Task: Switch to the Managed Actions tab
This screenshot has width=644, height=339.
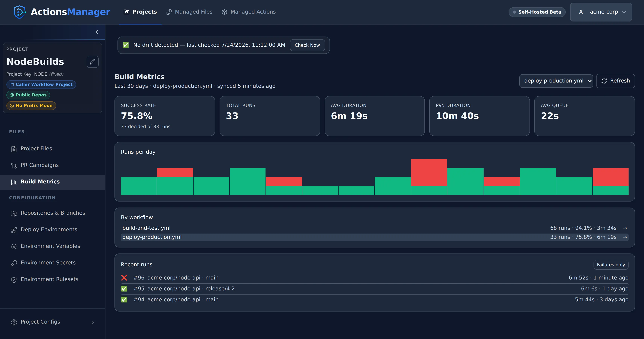Action: [249, 12]
